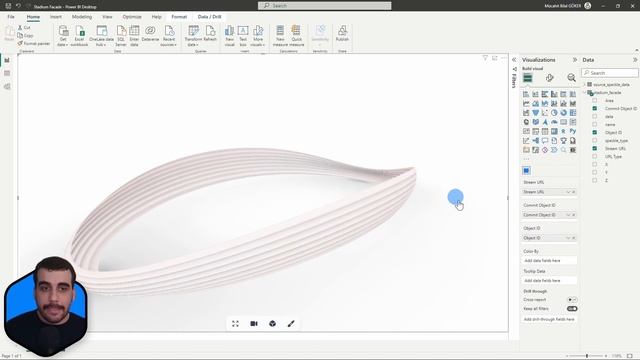The image size is (640, 360).
Task: Open OneLake data hub
Action: pyautogui.click(x=101, y=36)
